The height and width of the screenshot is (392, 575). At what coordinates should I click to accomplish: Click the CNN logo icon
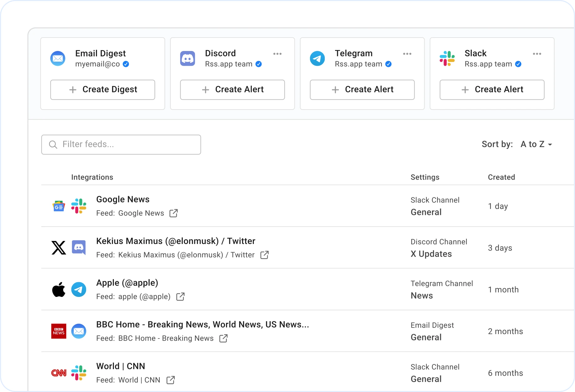pyautogui.click(x=59, y=373)
